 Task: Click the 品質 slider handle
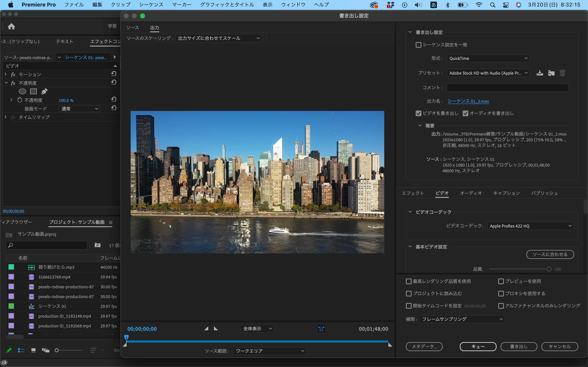coord(549,269)
